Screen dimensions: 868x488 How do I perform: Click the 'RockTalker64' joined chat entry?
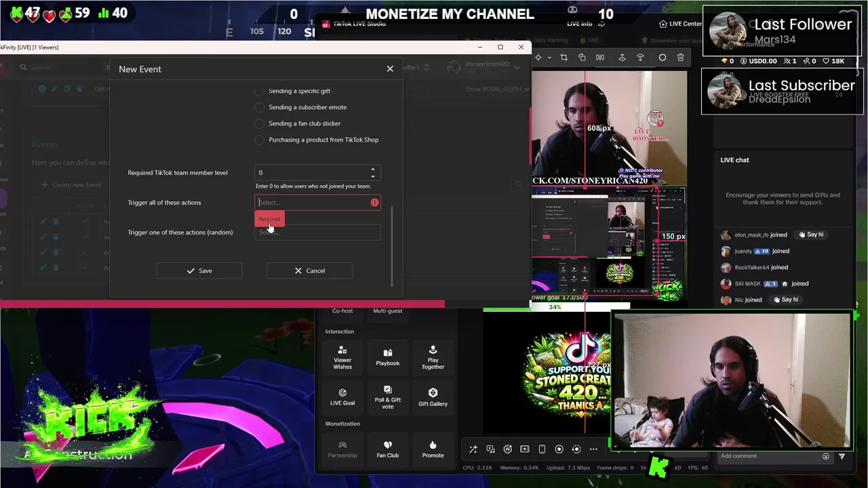(x=754, y=267)
